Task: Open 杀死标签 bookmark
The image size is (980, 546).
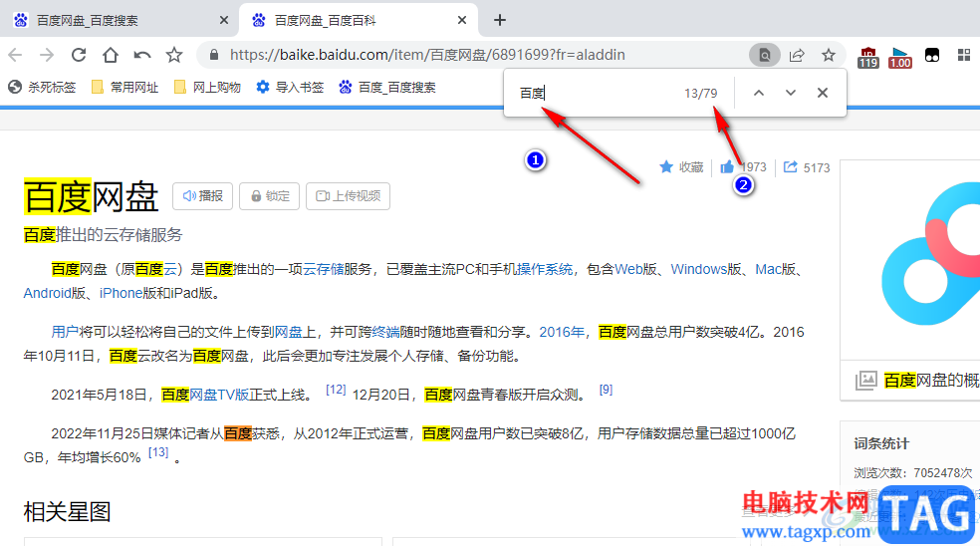Action: pyautogui.click(x=42, y=88)
